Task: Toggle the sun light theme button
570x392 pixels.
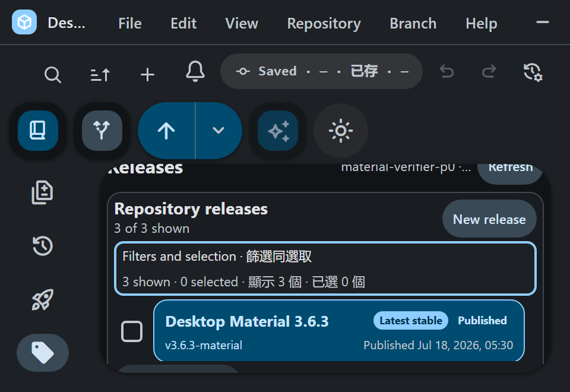Action: (341, 131)
